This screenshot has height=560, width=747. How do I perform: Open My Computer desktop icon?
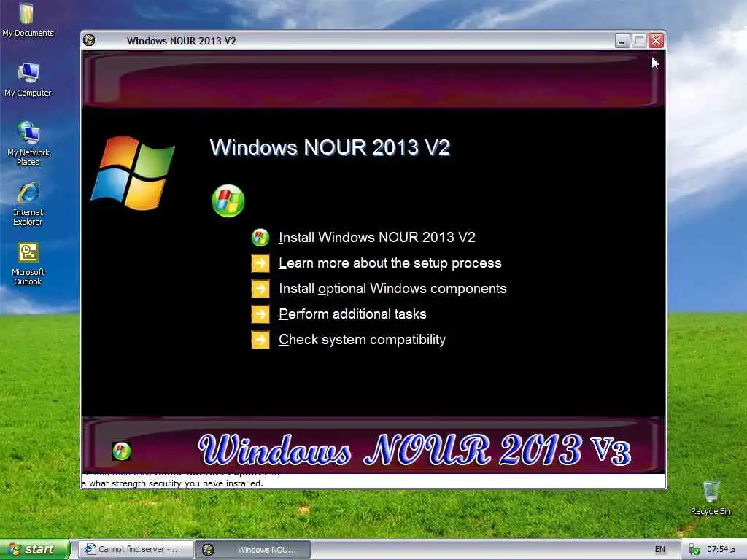pos(28,79)
